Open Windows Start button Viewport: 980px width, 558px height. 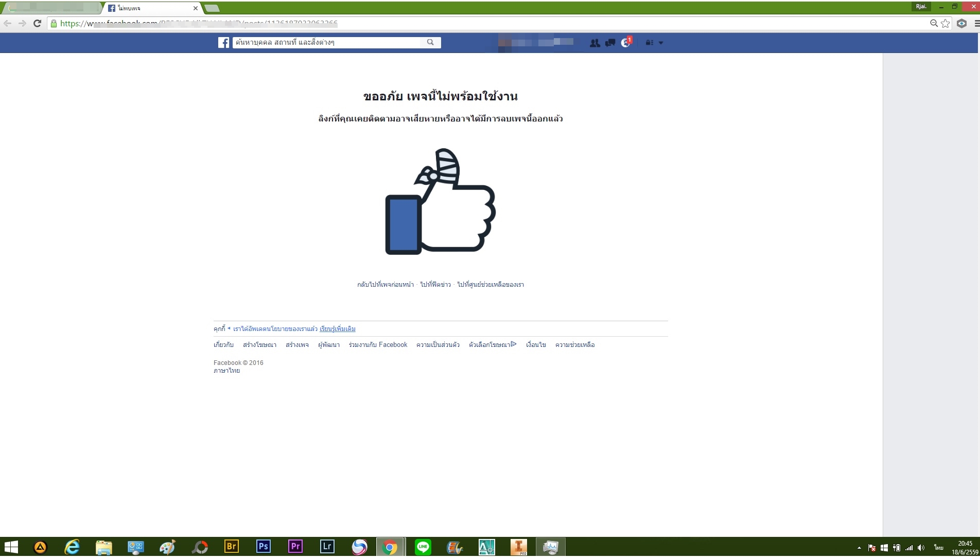(11, 547)
